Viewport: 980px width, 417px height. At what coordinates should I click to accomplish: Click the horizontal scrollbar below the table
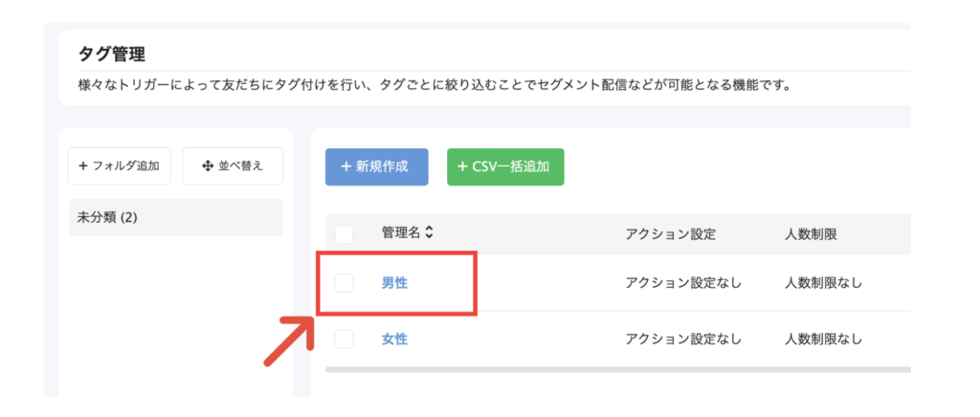[617, 370]
